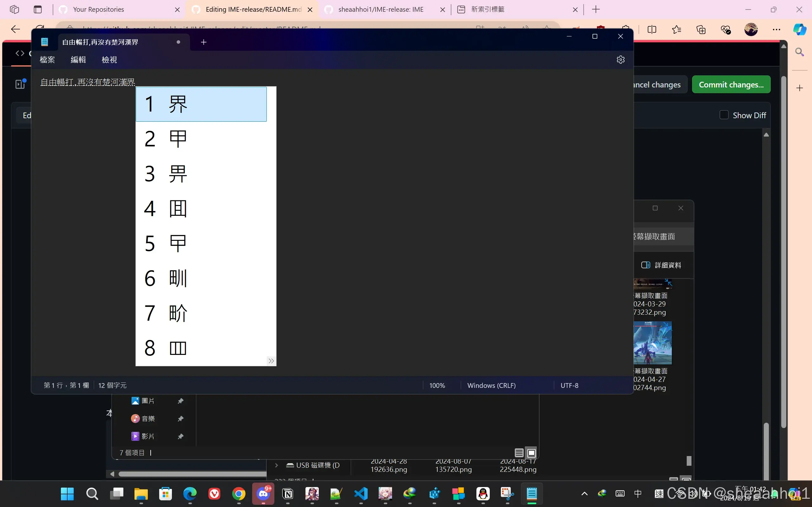Open Discord from the taskbar
The image size is (812, 507).
pyautogui.click(x=263, y=494)
